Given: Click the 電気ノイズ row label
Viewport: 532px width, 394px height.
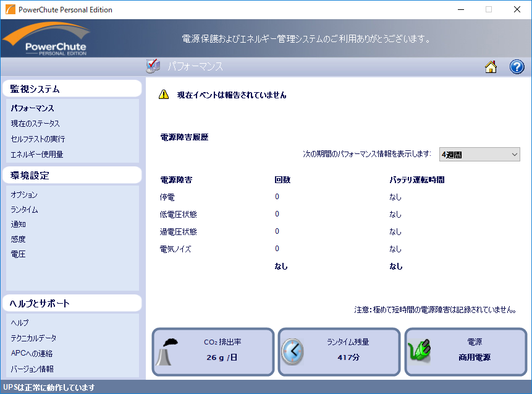Looking at the screenshot, I should [175, 249].
